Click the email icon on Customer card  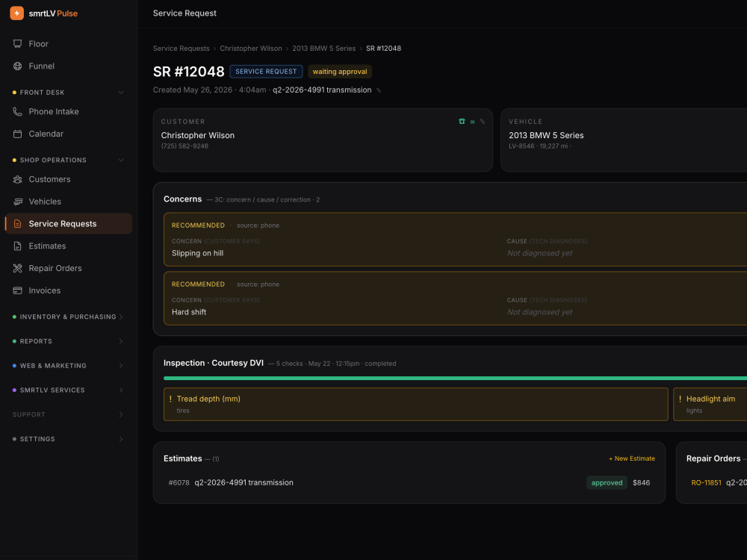click(473, 122)
